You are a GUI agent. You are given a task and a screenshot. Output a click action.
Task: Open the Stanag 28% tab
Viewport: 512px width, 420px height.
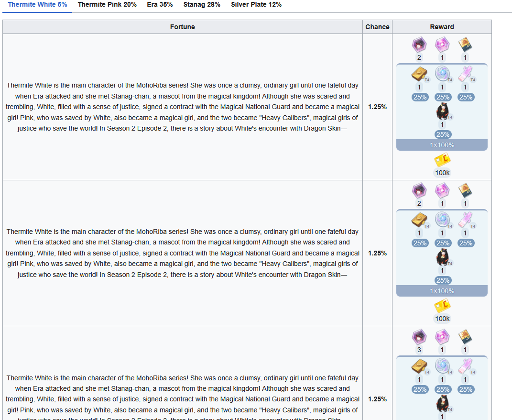coord(202,5)
